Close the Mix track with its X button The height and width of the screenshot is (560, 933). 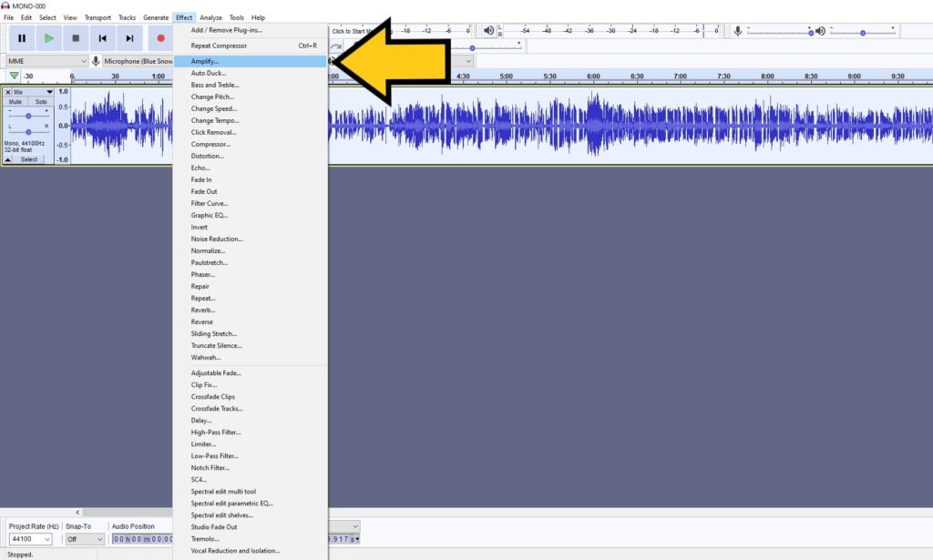click(8, 92)
